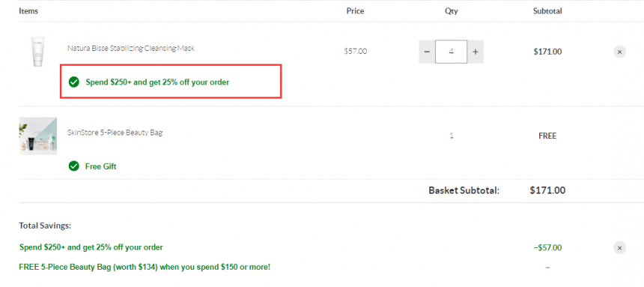Click the Price column header
This screenshot has height=287, width=644.
pyautogui.click(x=355, y=11)
